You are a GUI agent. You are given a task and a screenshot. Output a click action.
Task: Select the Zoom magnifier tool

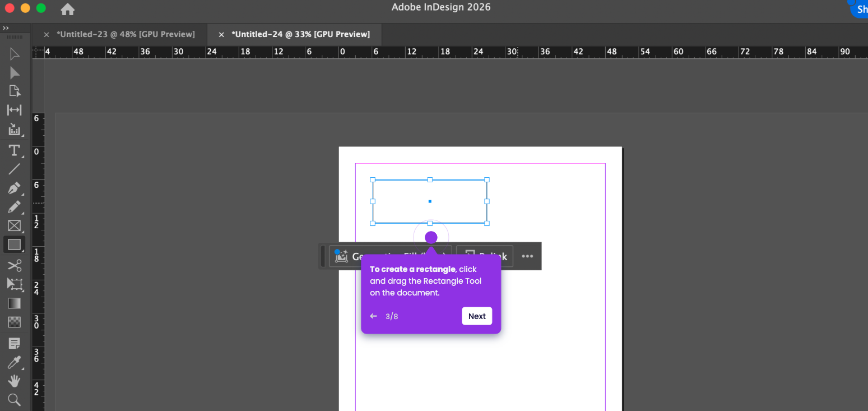point(15,400)
